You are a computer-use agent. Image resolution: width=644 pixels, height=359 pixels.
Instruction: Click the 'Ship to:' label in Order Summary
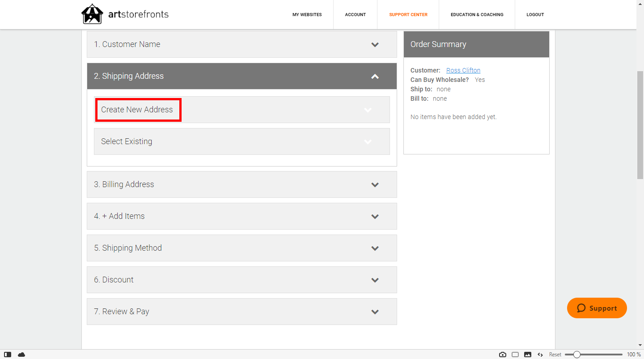421,89
